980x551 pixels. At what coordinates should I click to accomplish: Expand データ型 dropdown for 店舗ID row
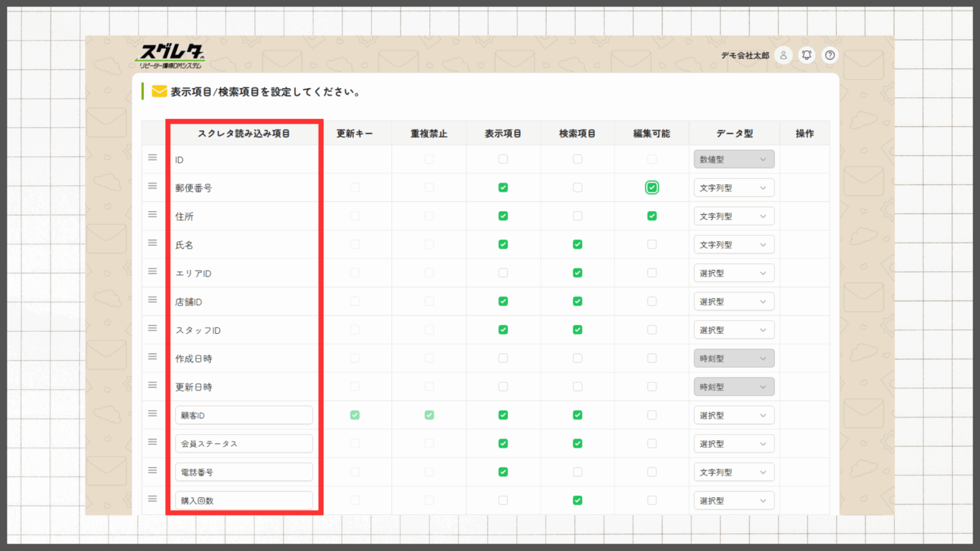pyautogui.click(x=734, y=302)
